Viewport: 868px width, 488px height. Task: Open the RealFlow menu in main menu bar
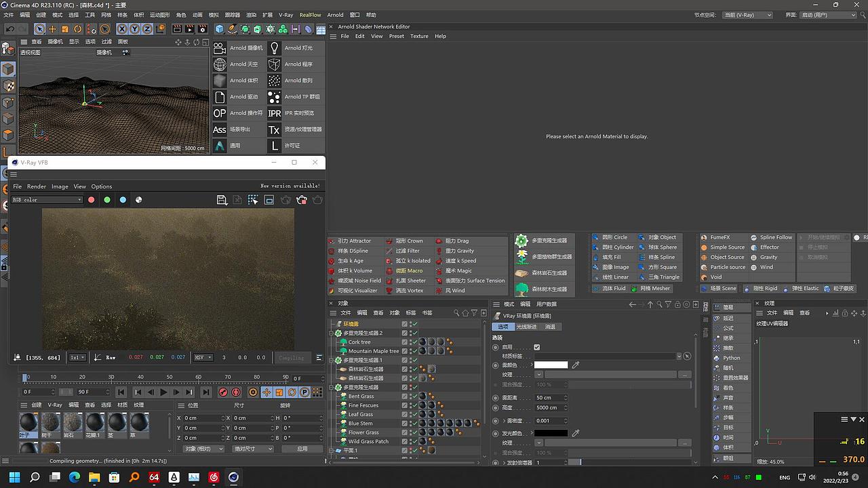311,14
